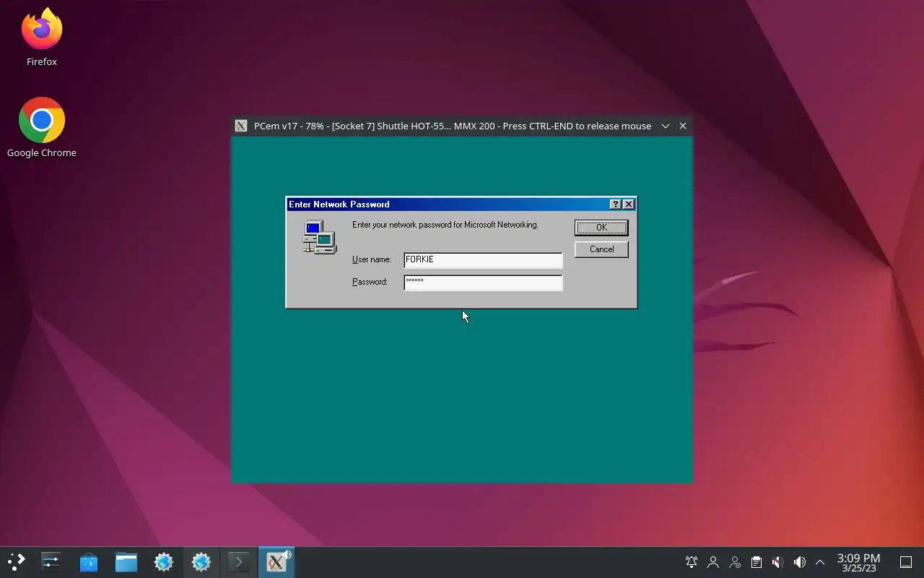Screen dimensions: 924x578
Task: Click the show desktop button
Action: pos(906,562)
